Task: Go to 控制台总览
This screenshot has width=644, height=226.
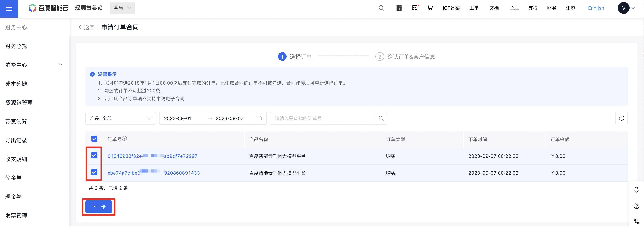Action: (x=89, y=7)
